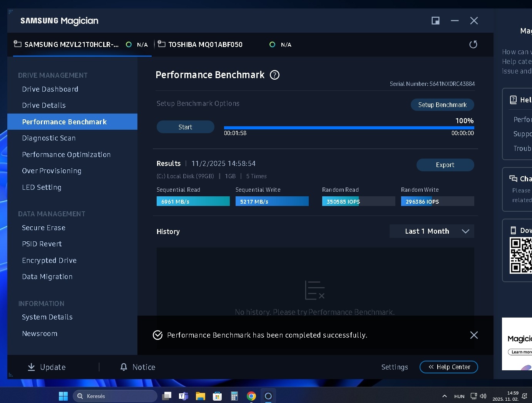Click the Samsung drive status circle
This screenshot has width=532, height=403.
coord(129,45)
